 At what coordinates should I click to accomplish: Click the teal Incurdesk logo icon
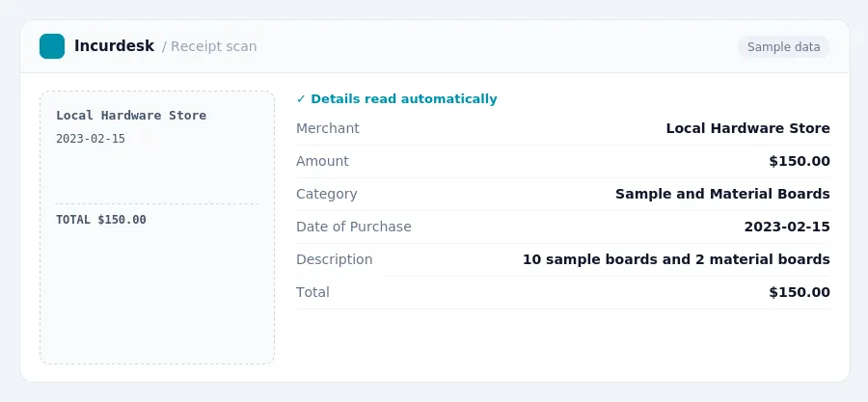pyautogui.click(x=52, y=46)
